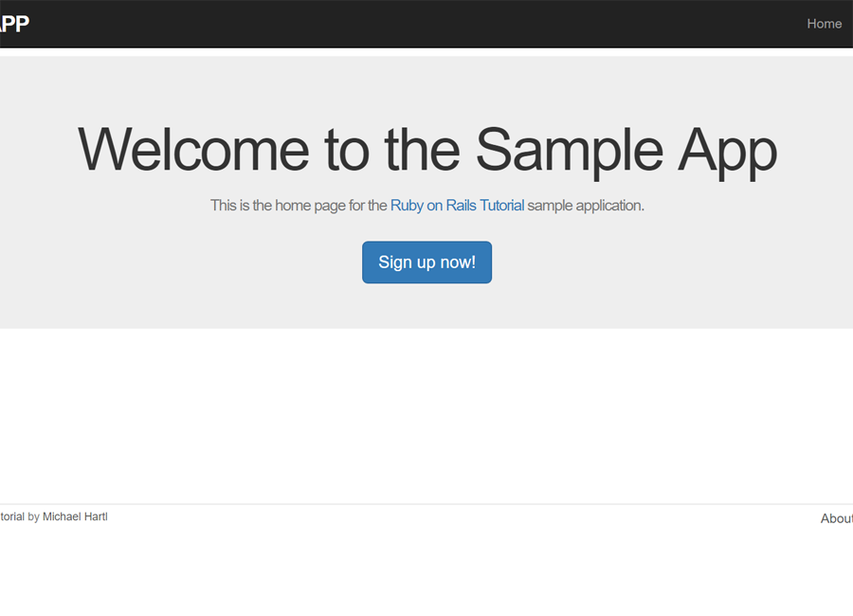Follow the Ruby on Rails Tutorial link
Image resolution: width=853 pixels, height=616 pixels.
[x=457, y=206]
